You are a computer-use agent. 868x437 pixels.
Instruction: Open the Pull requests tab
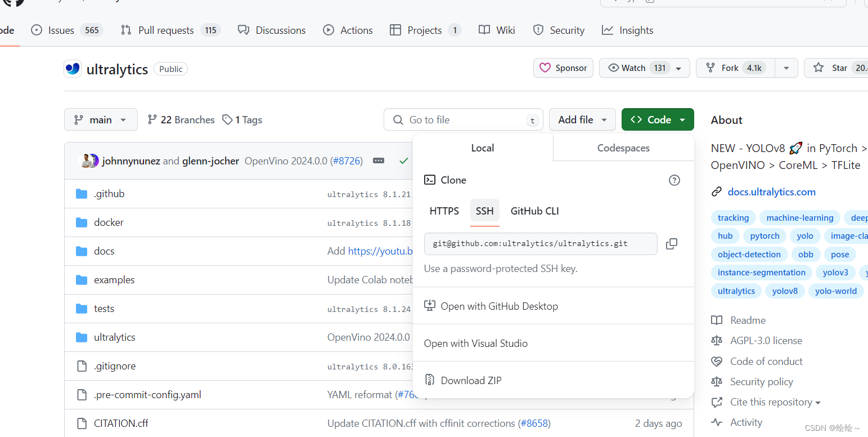point(170,30)
